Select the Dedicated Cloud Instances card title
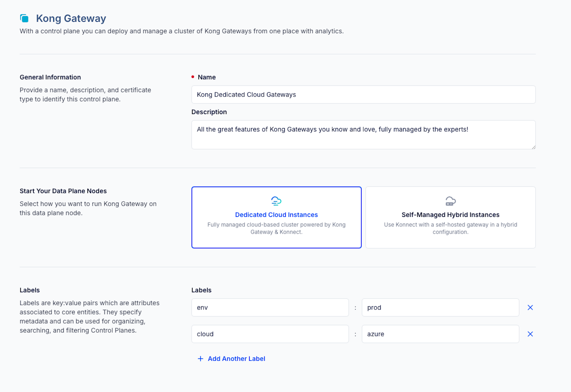Image resolution: width=571 pixels, height=392 pixels. click(x=276, y=215)
